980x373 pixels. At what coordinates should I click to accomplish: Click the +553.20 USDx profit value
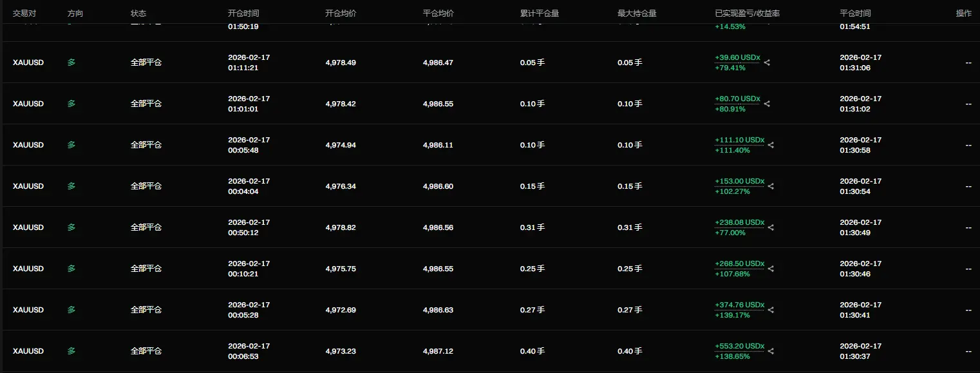739,346
